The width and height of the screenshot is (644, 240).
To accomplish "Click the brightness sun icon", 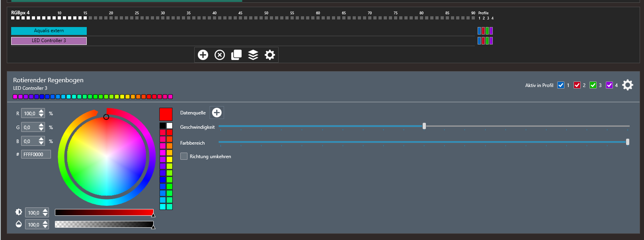I will (19, 212).
